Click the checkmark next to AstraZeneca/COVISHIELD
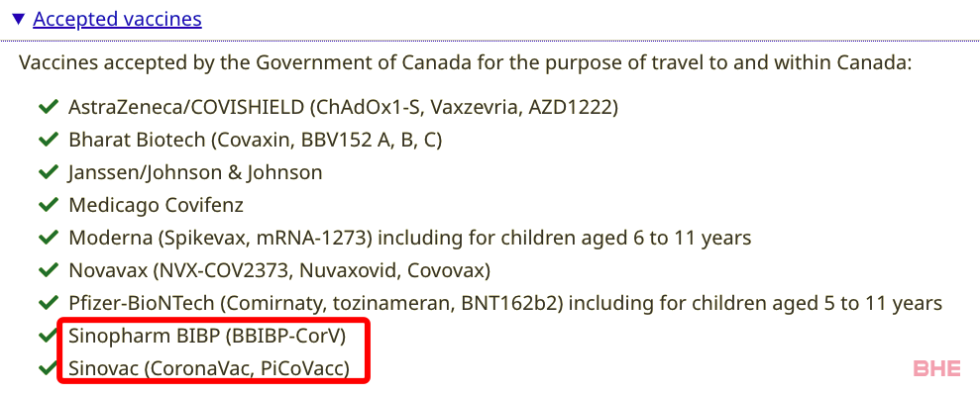Screen dimensions: 980x396 pyautogui.click(x=49, y=108)
